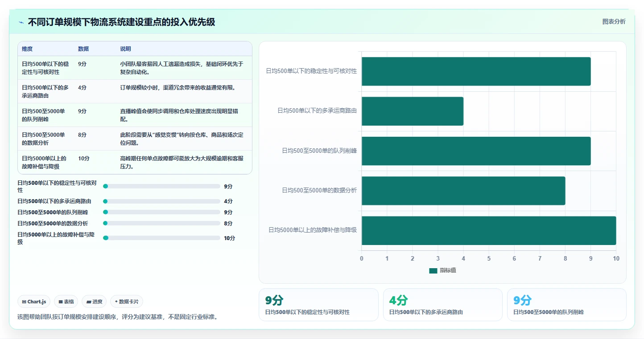
Task: Select the 进度 tag chip
Action: tap(94, 302)
